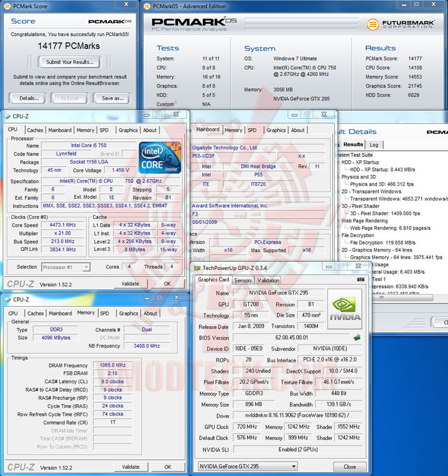
Task: Click Validate in bottom CPU-Z Memory window
Action: click(x=131, y=467)
